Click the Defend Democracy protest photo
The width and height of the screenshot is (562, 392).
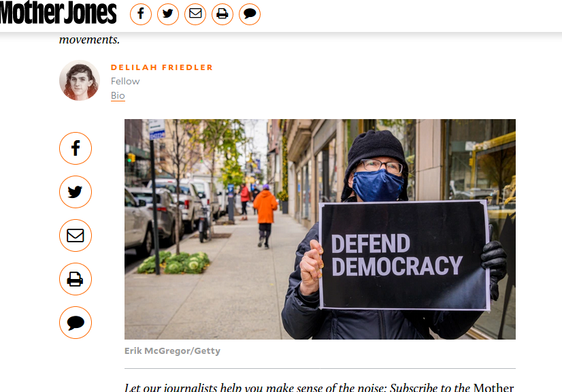[320, 229]
